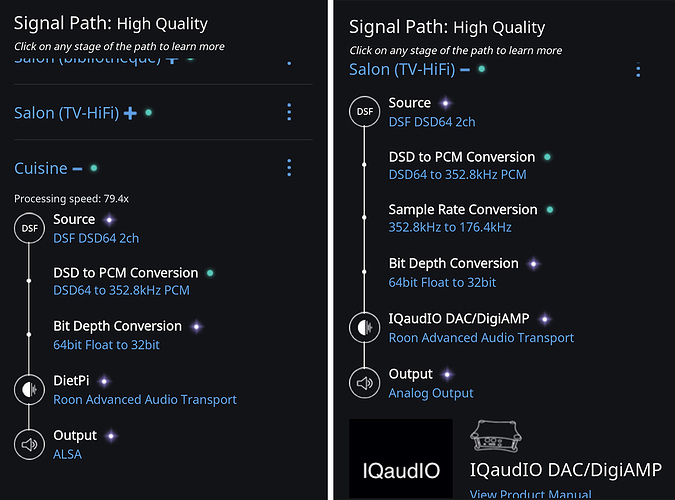
Task: Click the Analog Output speaker icon
Action: 365,383
